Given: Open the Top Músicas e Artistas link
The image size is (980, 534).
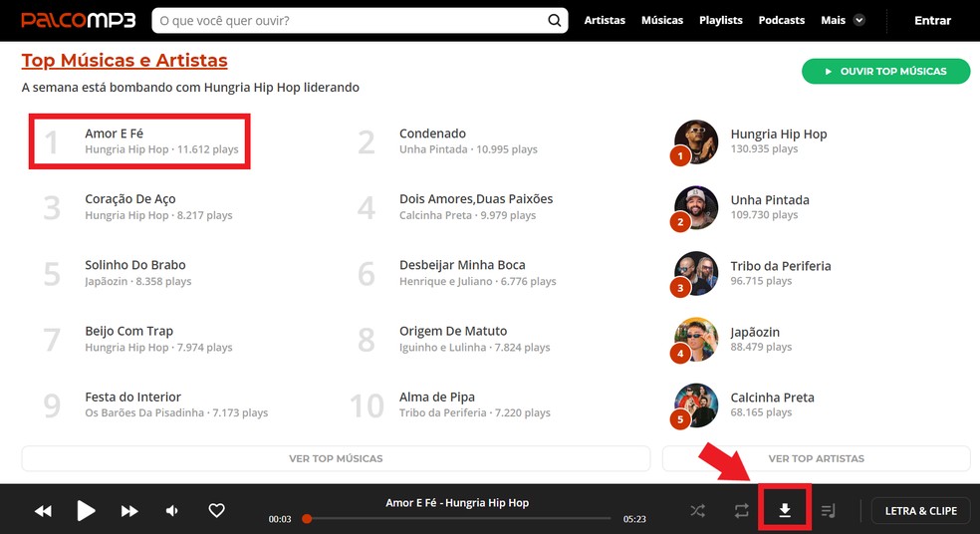Looking at the screenshot, I should point(124,60).
